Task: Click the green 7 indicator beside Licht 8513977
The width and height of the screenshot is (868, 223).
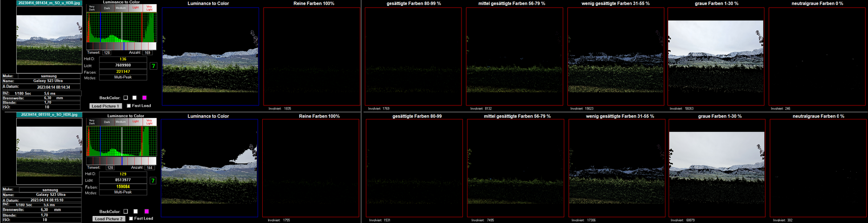Action: click(153, 181)
